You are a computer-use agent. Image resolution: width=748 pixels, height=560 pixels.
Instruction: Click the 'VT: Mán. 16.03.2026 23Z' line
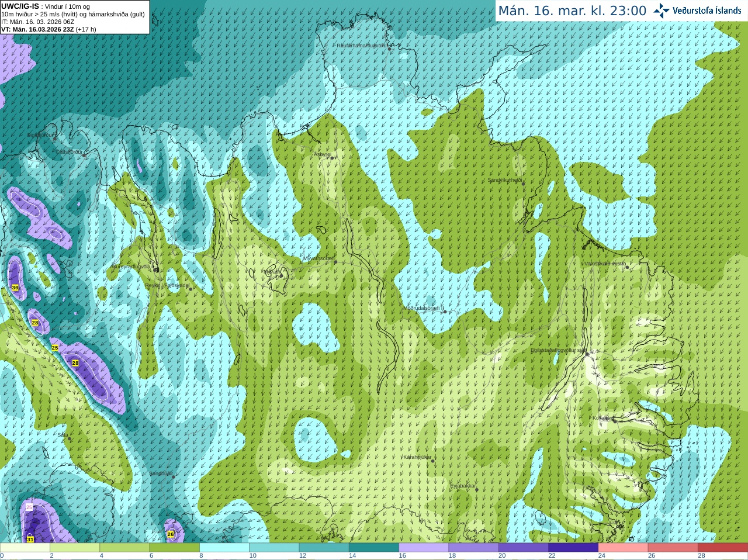pos(37,29)
